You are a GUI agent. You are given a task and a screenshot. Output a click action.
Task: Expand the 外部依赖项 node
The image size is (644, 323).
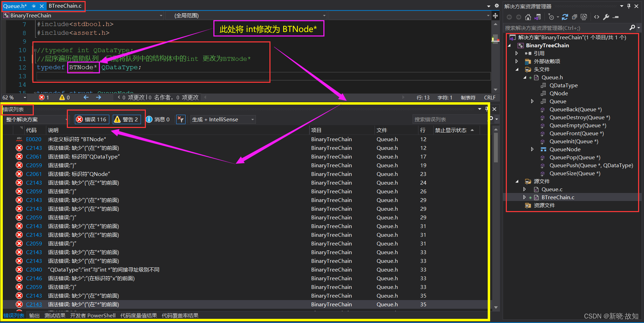(x=517, y=62)
